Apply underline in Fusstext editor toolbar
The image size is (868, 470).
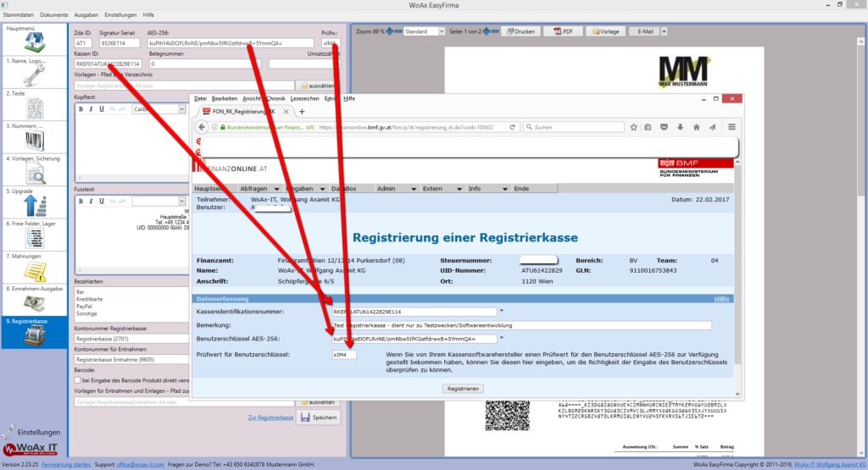point(102,202)
